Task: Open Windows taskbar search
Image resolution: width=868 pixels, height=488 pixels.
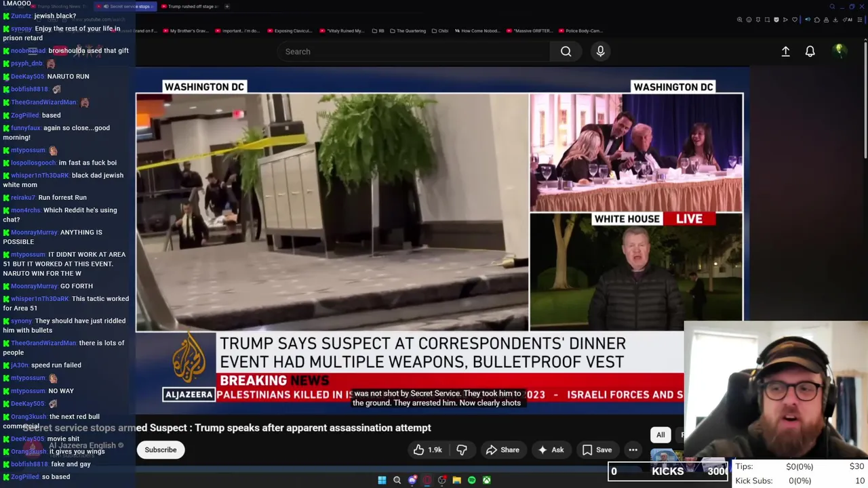Action: (x=397, y=481)
